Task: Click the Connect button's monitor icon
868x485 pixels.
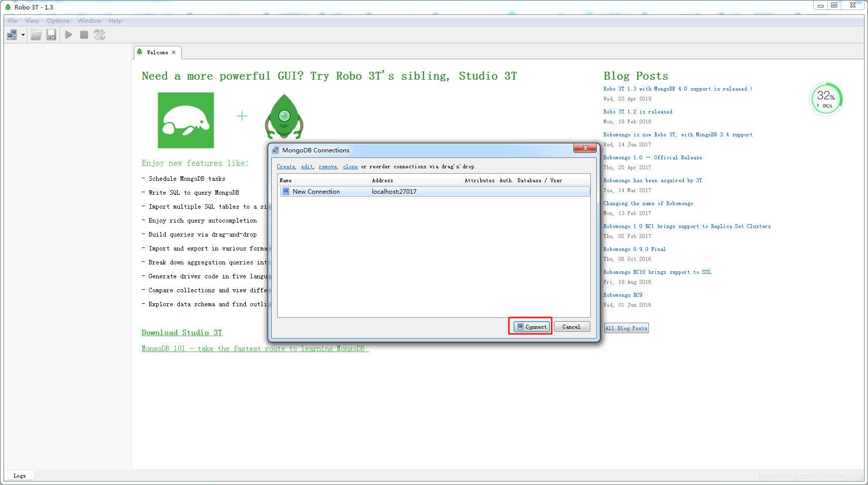Action: [x=520, y=327]
